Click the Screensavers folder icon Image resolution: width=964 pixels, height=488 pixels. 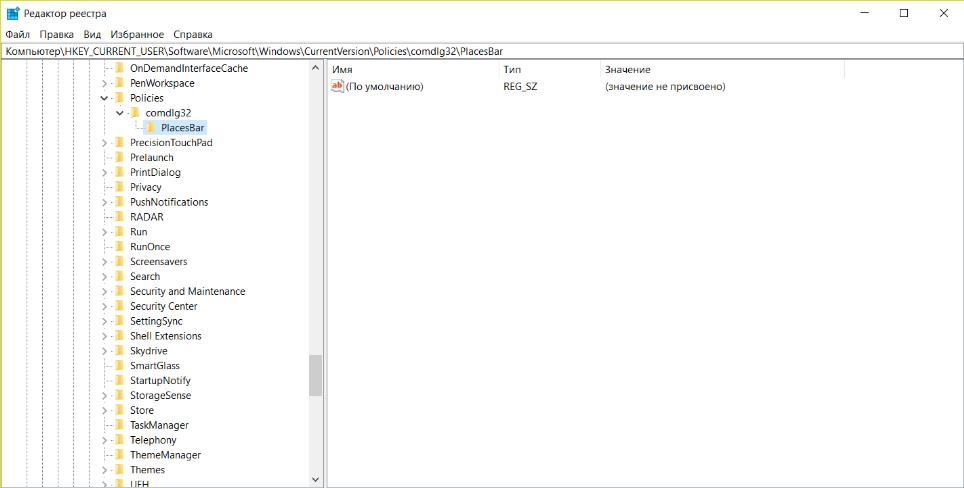click(119, 261)
